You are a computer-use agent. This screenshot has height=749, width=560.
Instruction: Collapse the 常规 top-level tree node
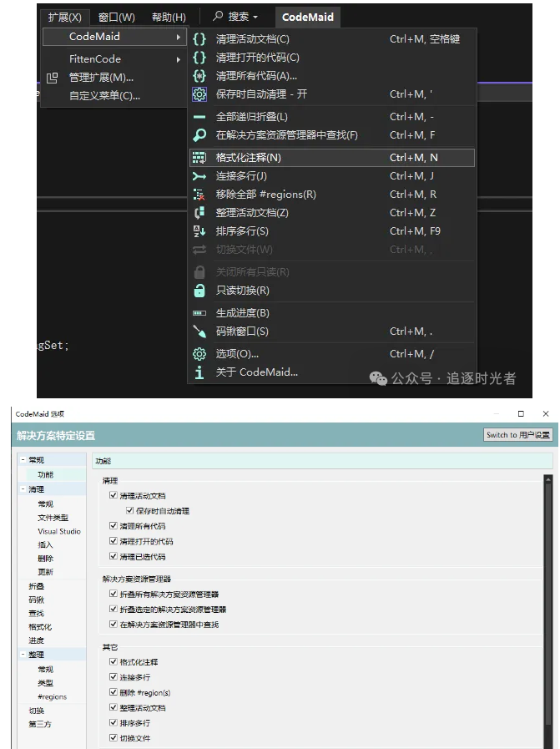pyautogui.click(x=23, y=459)
